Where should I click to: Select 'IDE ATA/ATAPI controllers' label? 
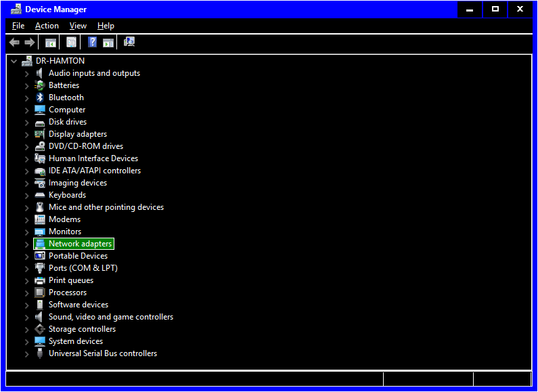[95, 171]
